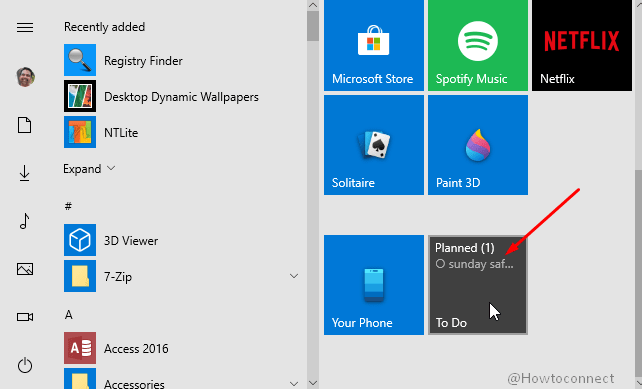Click the Access 2016 label
The height and width of the screenshot is (389, 642).
coord(136,348)
